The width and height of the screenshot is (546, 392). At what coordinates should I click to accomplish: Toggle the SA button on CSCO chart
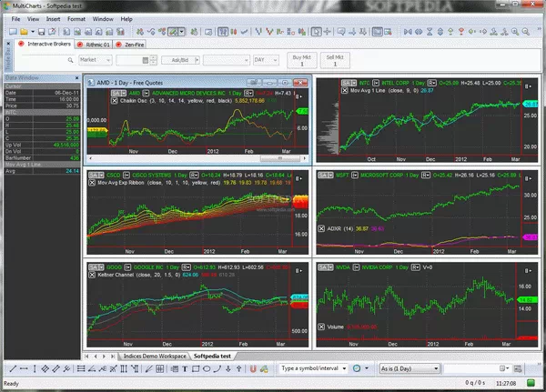point(96,176)
